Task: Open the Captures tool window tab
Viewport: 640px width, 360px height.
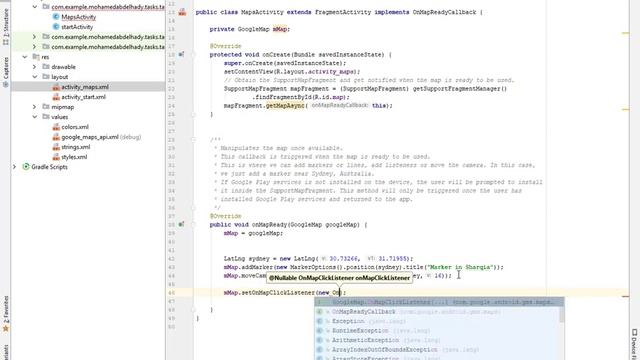Action: click(6, 71)
